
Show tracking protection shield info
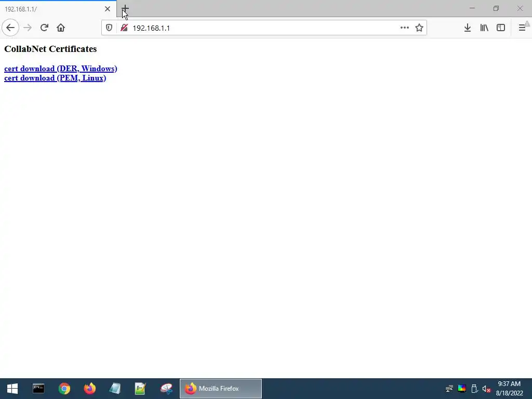[109, 28]
